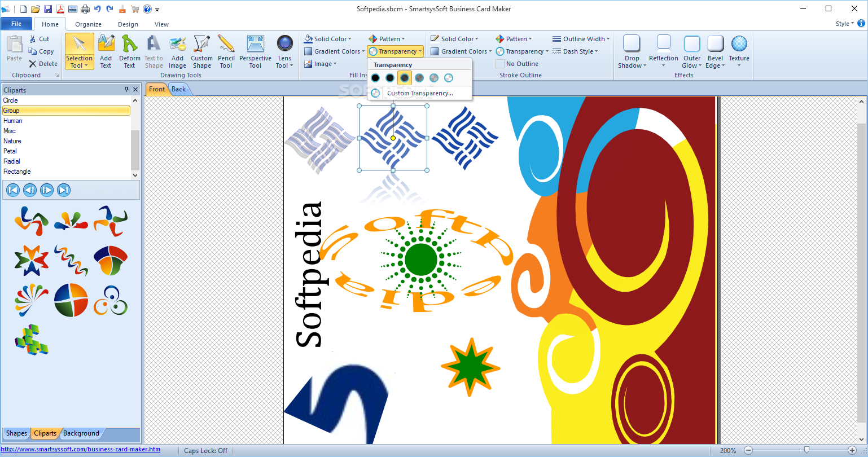Image resolution: width=868 pixels, height=457 pixels.
Task: Switch to the View ribbon tab
Action: (x=162, y=24)
